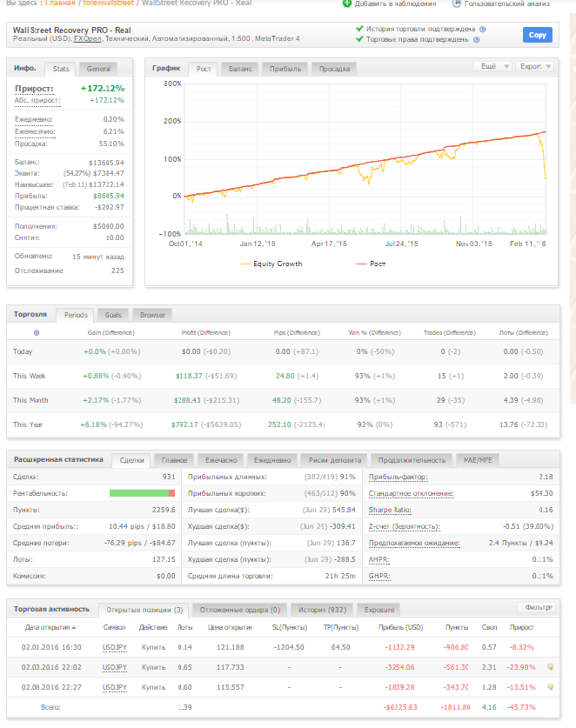The height and width of the screenshot is (728, 576).
Task: Select the Ежедневно statistics tab
Action: coord(272,460)
